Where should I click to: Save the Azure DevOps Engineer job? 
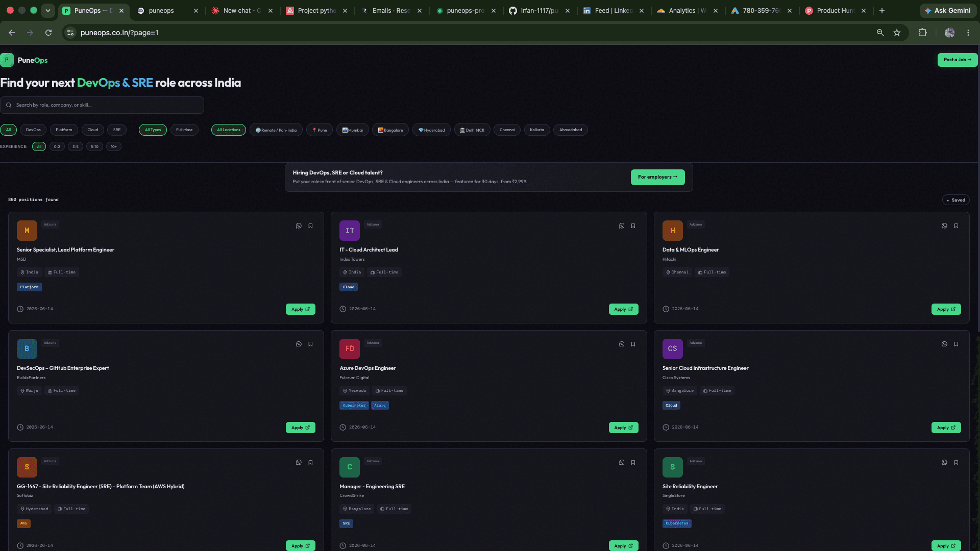(633, 344)
